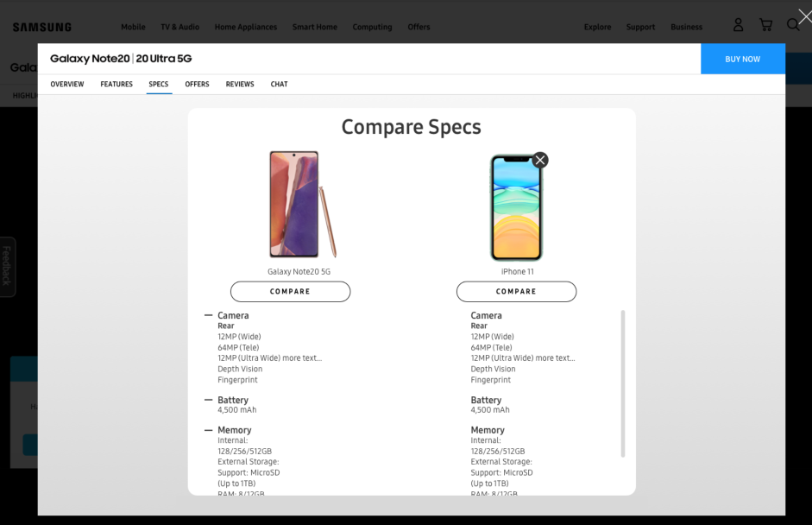The image size is (812, 525).
Task: Click '128/256/512GB' in the Galaxy Note20 5G specs
Action: 244,452
